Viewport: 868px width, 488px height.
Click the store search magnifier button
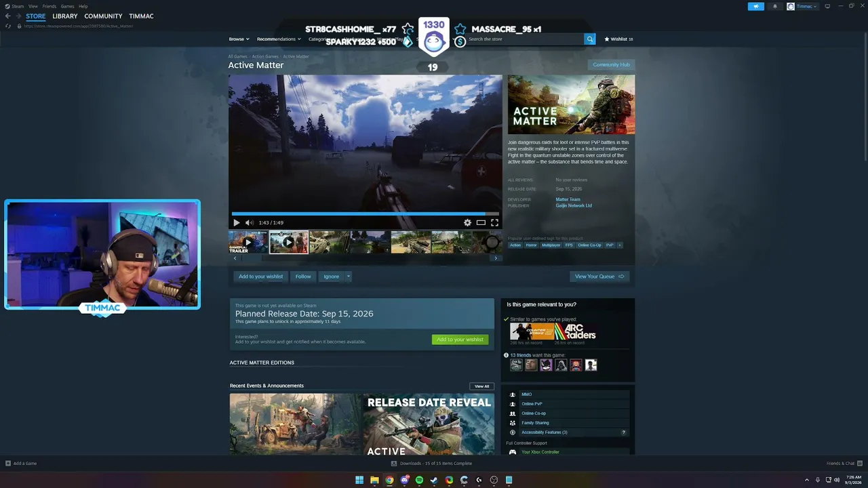[590, 39]
